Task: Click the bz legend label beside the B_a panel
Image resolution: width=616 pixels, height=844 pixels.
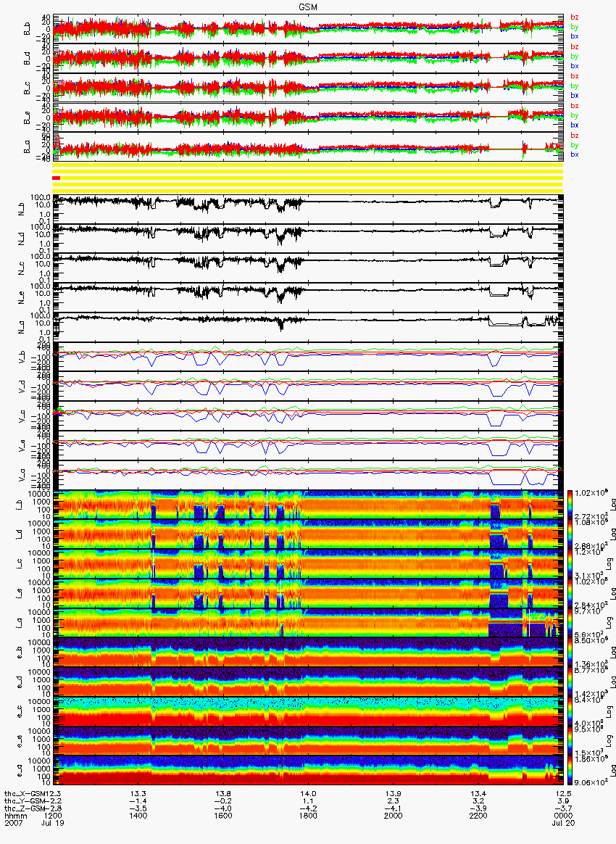Action: (575, 135)
